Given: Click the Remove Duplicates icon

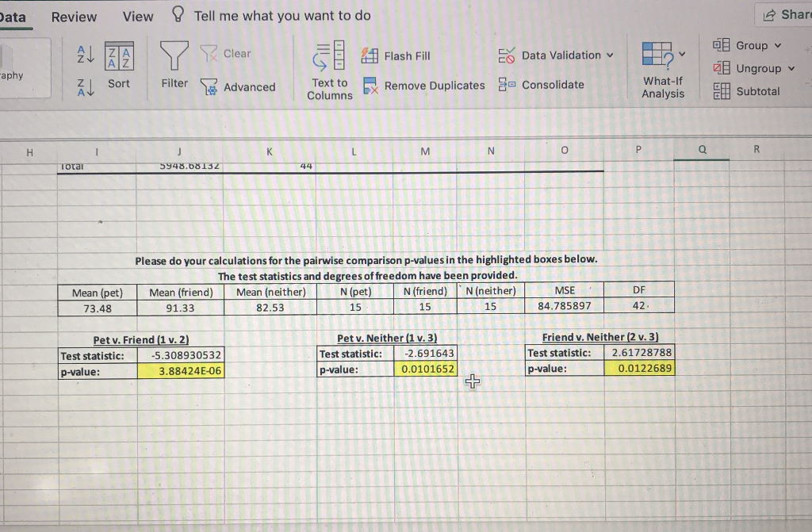Looking at the screenshot, I should tap(370, 85).
